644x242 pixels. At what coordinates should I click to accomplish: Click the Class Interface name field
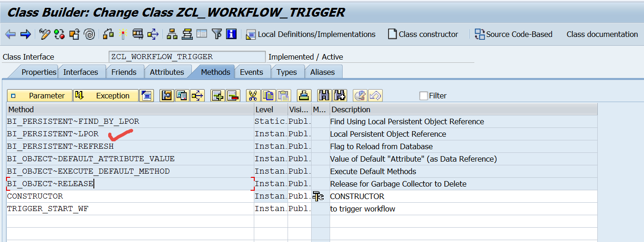[187, 57]
